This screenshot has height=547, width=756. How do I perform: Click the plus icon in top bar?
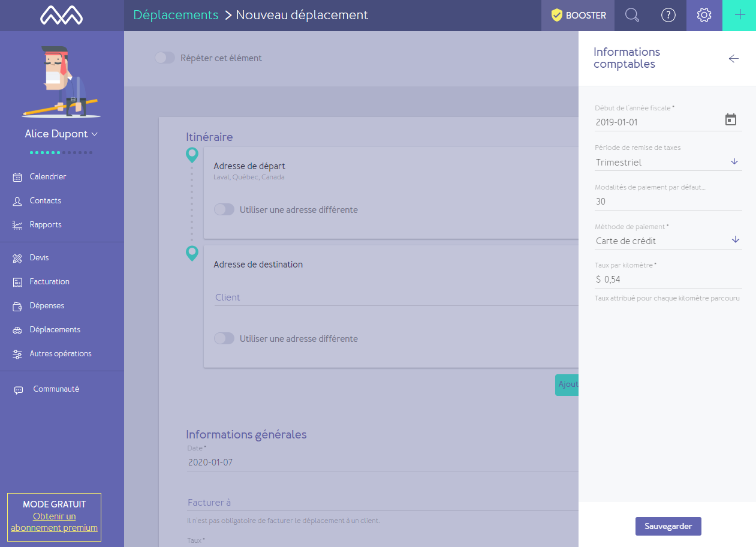tap(740, 16)
